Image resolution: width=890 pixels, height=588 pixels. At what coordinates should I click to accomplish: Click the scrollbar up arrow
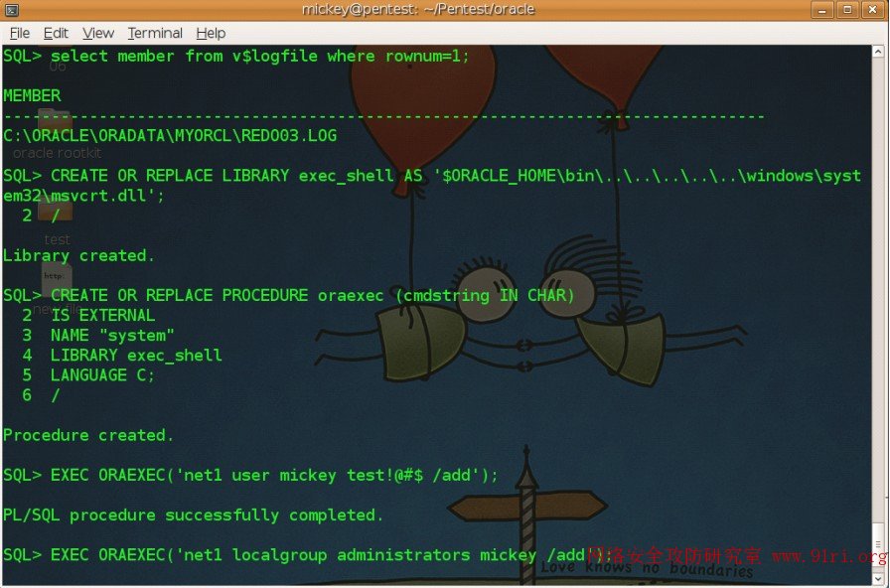878,51
